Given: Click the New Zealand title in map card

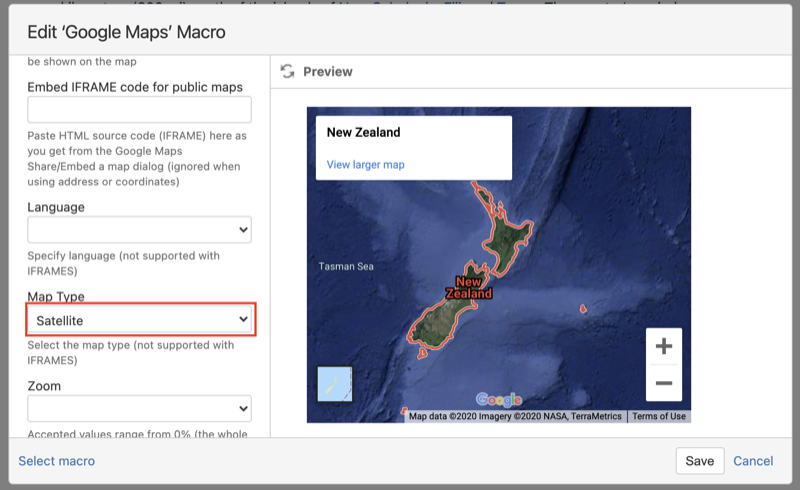Looking at the screenshot, I should [363, 132].
